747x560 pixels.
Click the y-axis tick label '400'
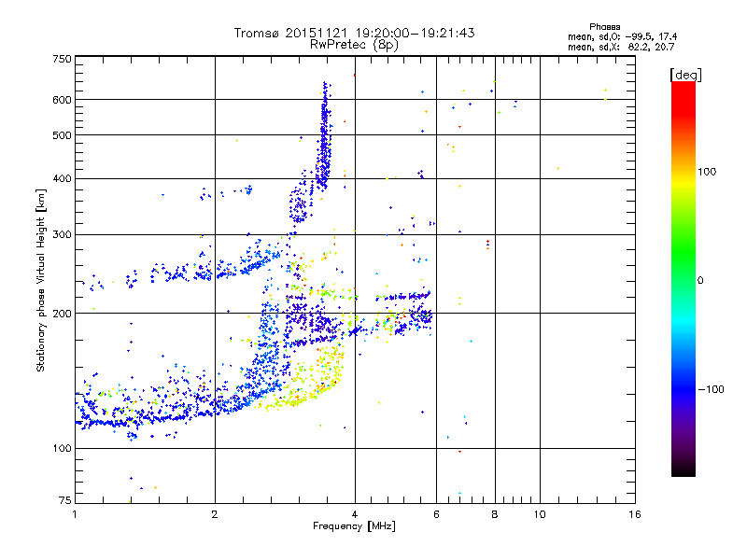pos(62,179)
